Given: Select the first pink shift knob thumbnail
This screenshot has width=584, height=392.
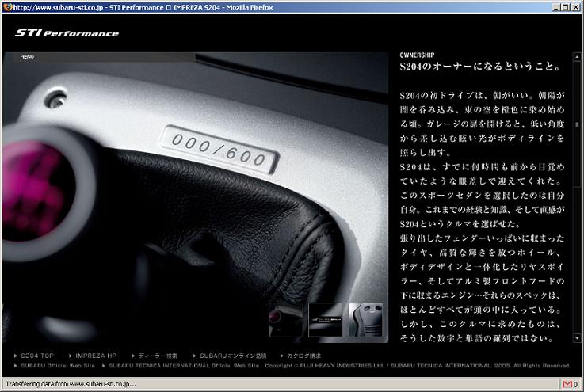Looking at the screenshot, I should point(286,319).
